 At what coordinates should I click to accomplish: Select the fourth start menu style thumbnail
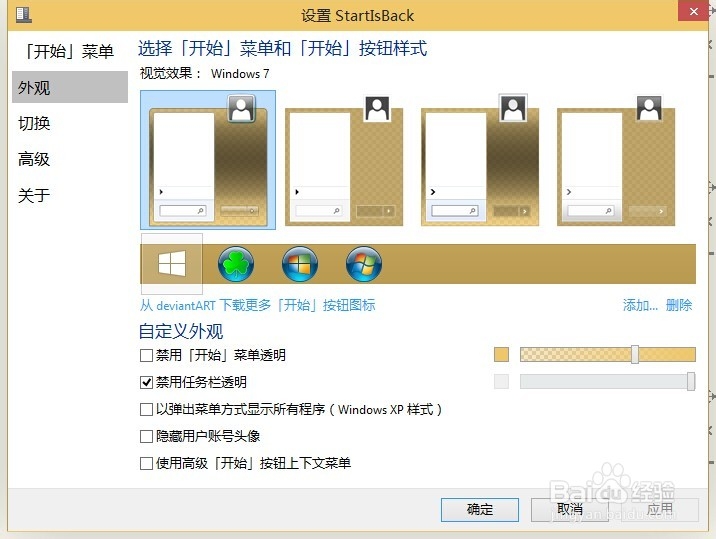coord(616,160)
